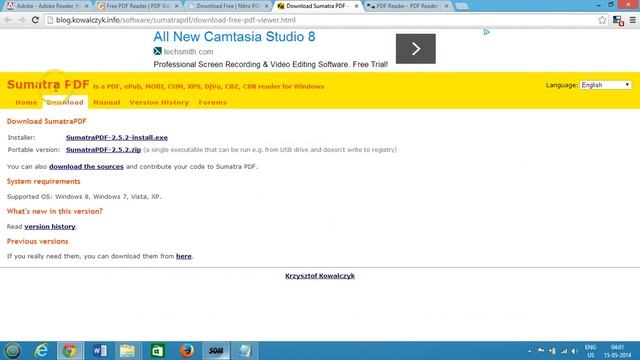Viewport: 640px width, 360px height.
Task: Open the Krzysztof Kowalczyk link
Action: pos(320,276)
